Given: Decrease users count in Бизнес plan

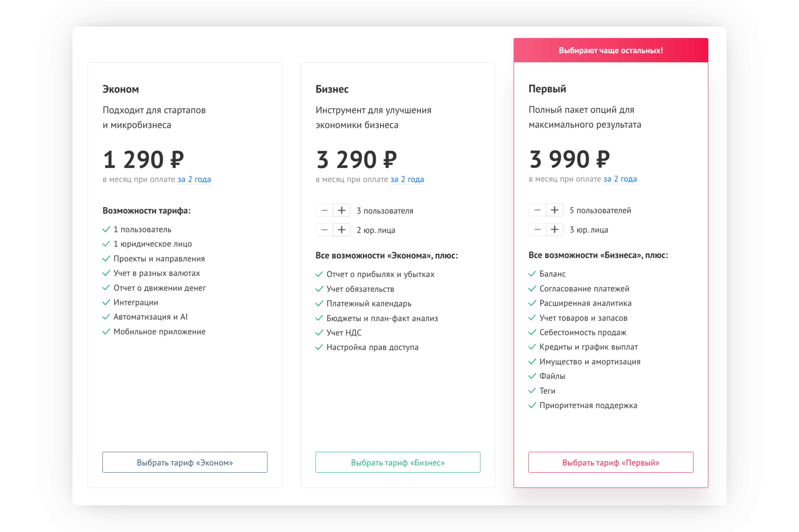Looking at the screenshot, I should coord(324,210).
